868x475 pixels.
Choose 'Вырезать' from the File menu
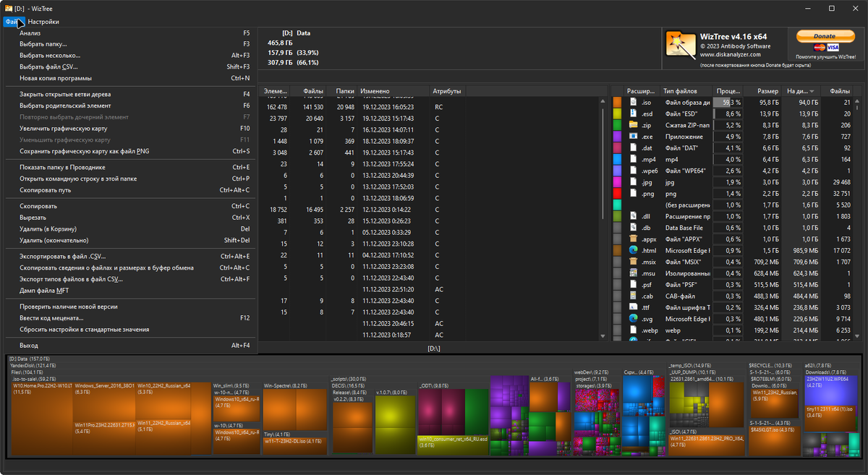[x=131, y=218]
